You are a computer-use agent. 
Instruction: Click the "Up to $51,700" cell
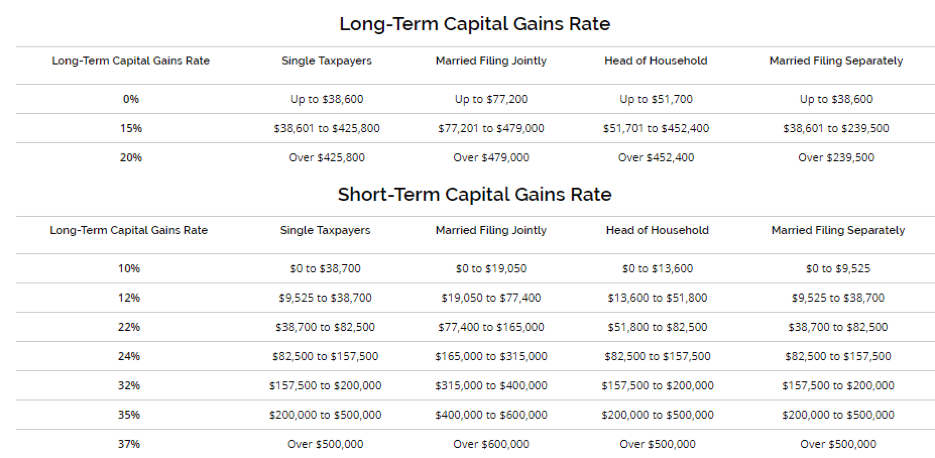pyautogui.click(x=655, y=99)
